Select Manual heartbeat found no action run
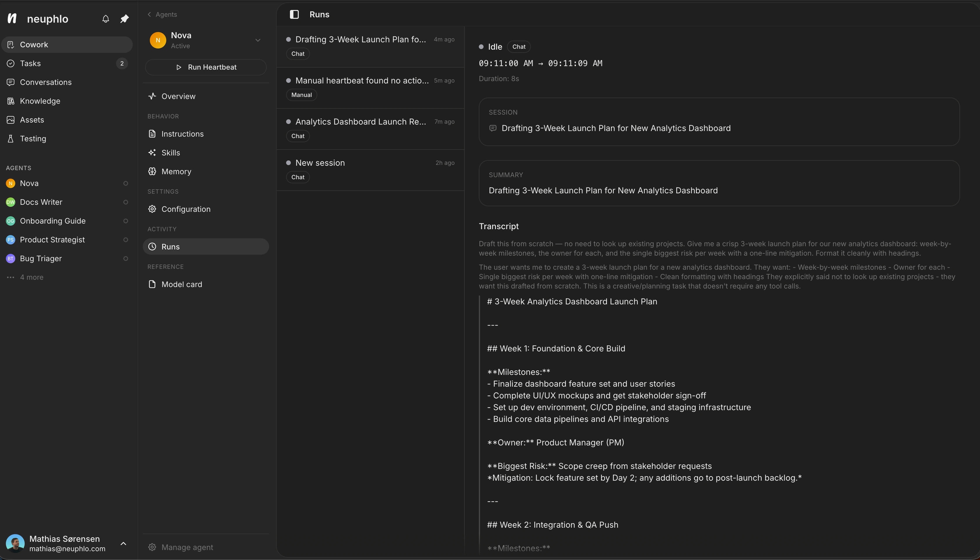 [x=370, y=88]
